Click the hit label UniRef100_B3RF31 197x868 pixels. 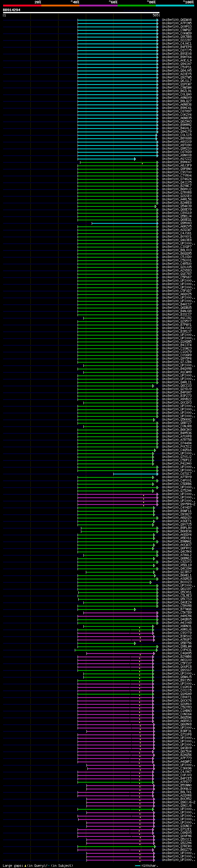click(177, 732)
